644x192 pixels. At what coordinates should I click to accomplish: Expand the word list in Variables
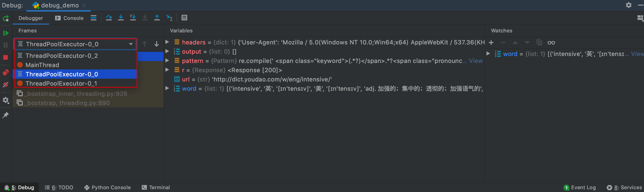[167, 88]
